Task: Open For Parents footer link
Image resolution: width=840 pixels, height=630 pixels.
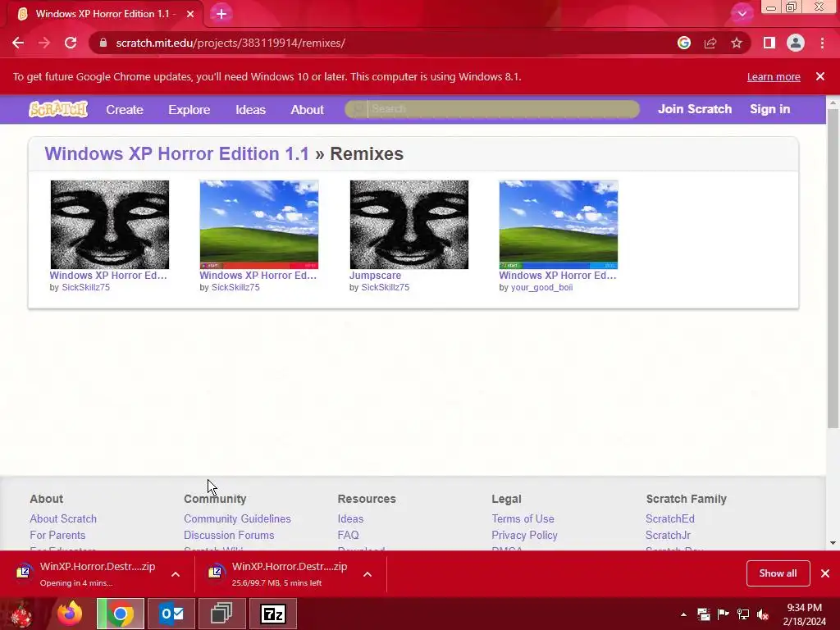Action: pyautogui.click(x=57, y=535)
